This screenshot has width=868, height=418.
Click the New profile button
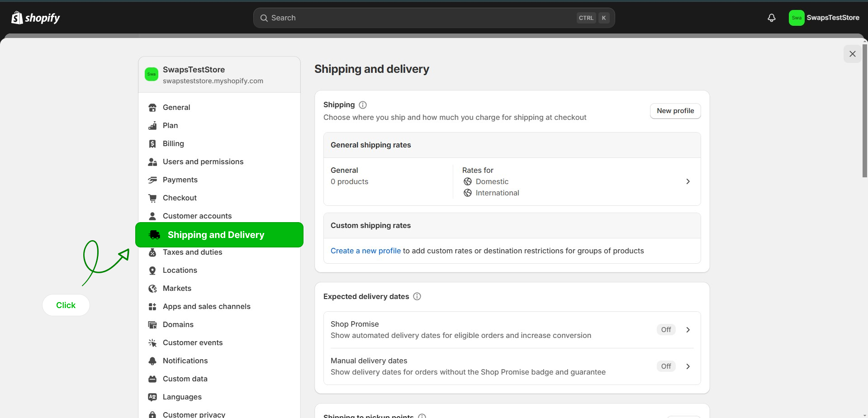pos(675,111)
